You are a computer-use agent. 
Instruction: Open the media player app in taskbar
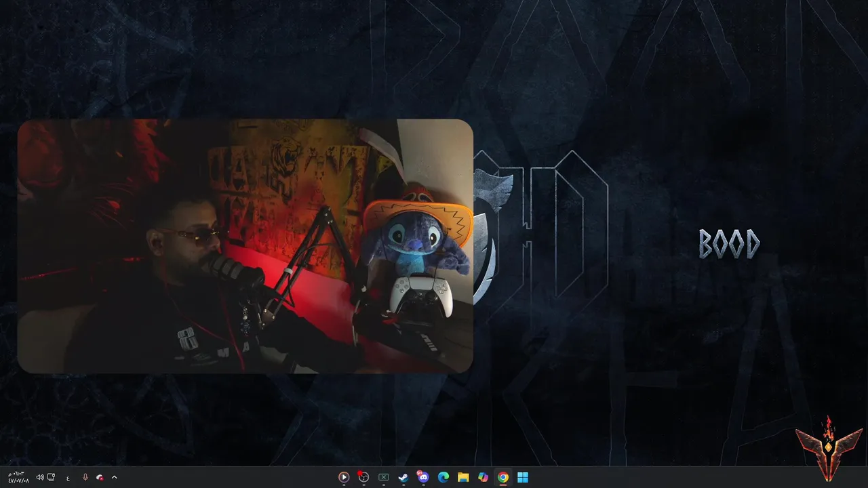[x=344, y=477]
